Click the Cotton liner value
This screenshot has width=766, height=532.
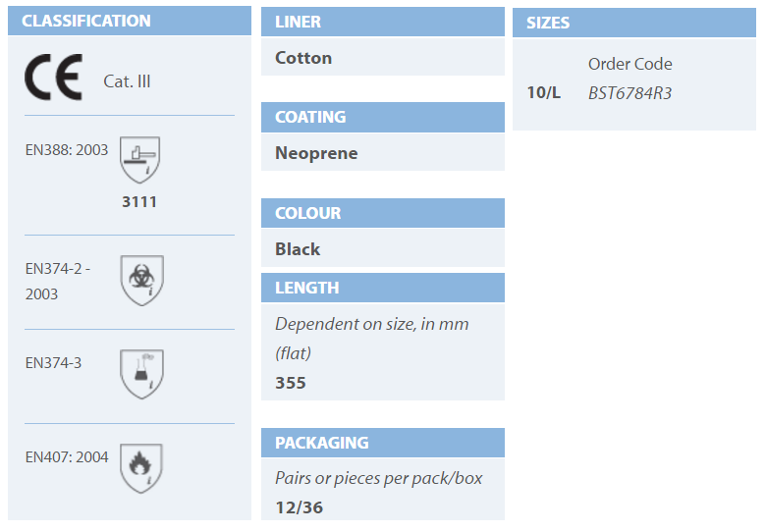coord(303,58)
